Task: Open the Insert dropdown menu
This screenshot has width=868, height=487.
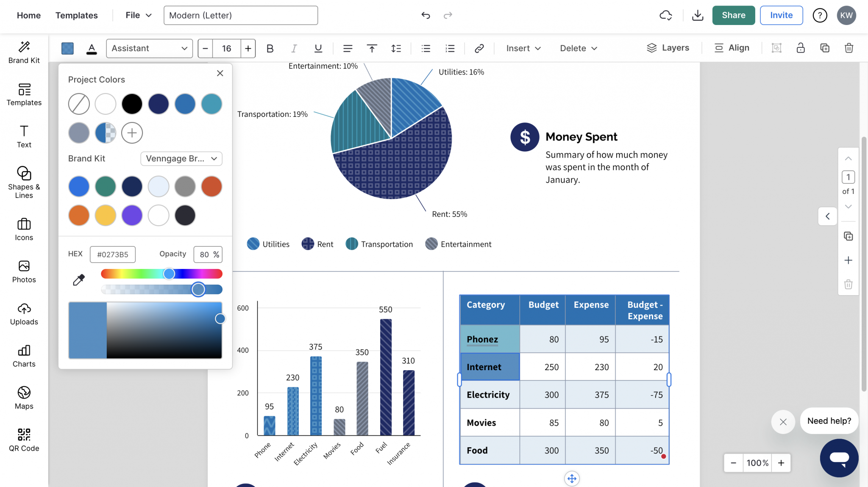Action: click(x=523, y=48)
